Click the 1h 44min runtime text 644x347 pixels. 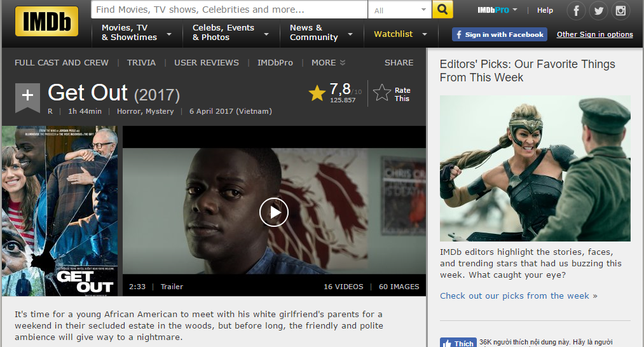click(85, 111)
